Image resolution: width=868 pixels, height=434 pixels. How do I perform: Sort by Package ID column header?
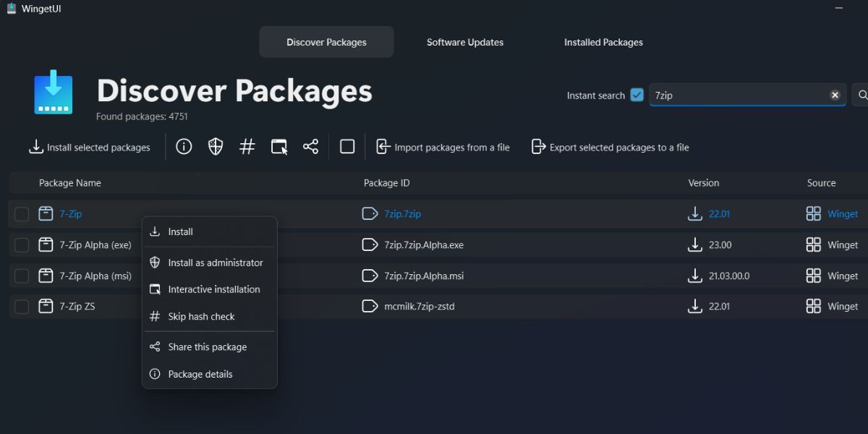click(386, 183)
